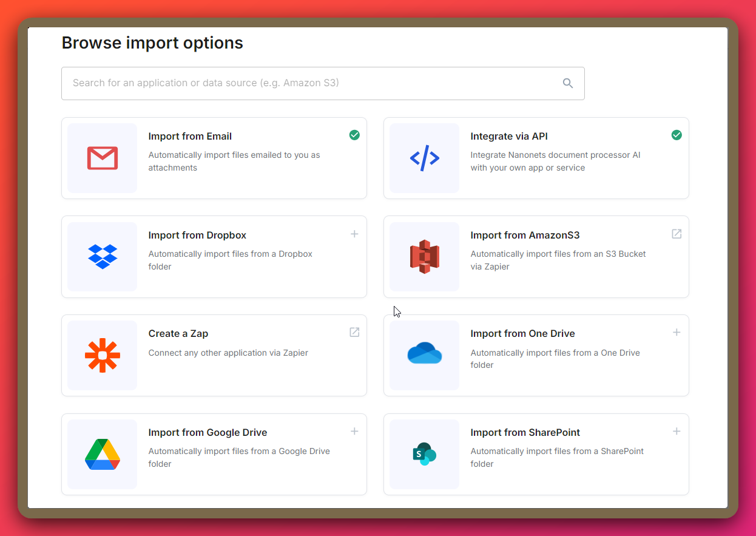Add SharePoint import via the plus icon
756x536 pixels.
click(677, 431)
